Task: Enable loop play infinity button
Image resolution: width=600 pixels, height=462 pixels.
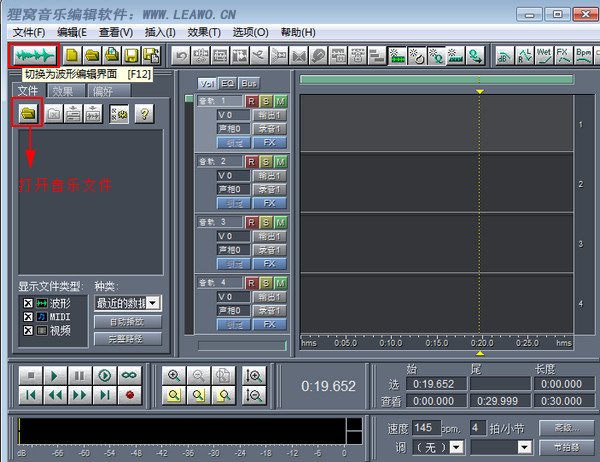Action: pyautogui.click(x=128, y=375)
